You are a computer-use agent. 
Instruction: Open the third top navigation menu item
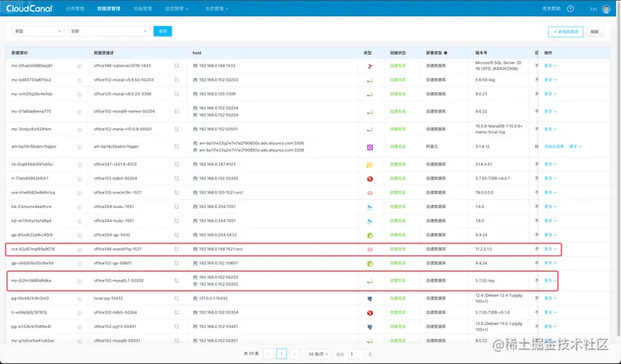point(142,9)
